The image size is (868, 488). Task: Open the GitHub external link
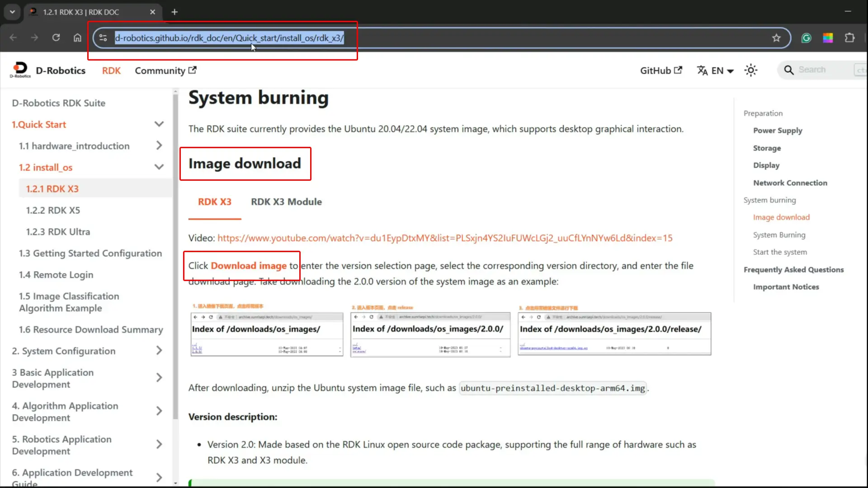(661, 70)
